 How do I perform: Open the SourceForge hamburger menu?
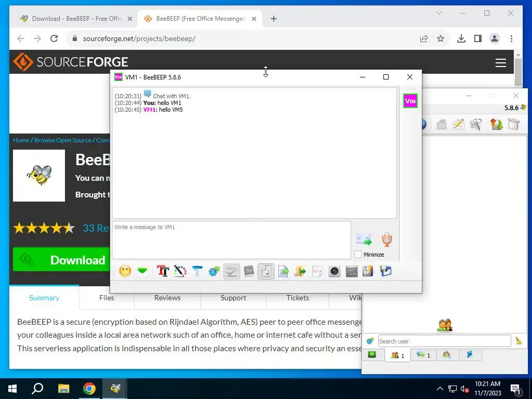(501, 63)
